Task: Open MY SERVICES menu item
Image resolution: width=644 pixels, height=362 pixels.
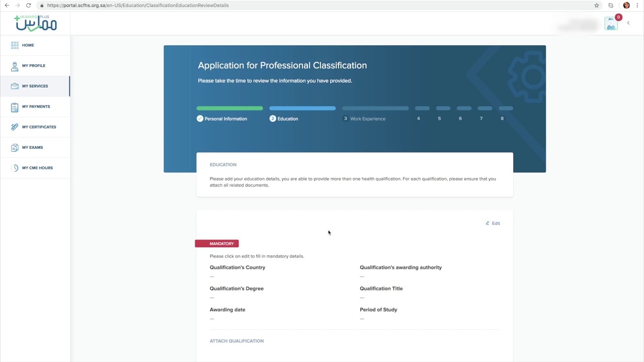Action: click(35, 86)
